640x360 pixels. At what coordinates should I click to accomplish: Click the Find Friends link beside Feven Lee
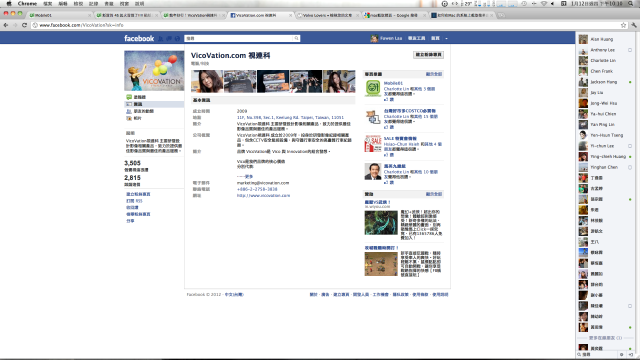pyautogui.click(x=416, y=38)
